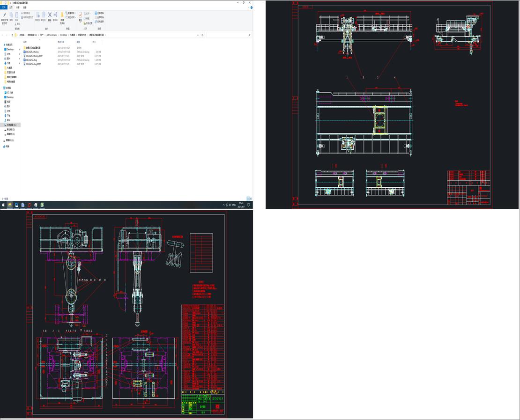This screenshot has height=420, width=520.
Task: Open the blue browser taskbar icon
Action: [16, 205]
